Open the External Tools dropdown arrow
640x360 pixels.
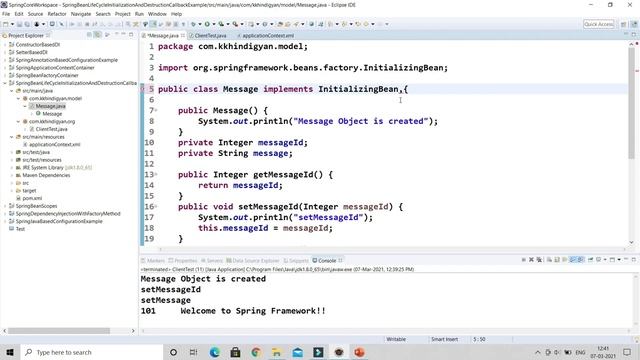coord(242,24)
